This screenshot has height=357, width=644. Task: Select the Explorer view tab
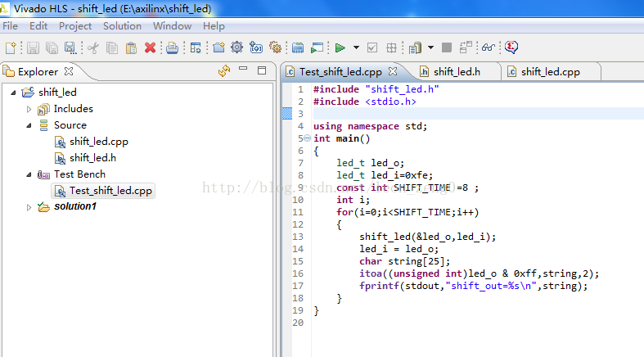(38, 72)
